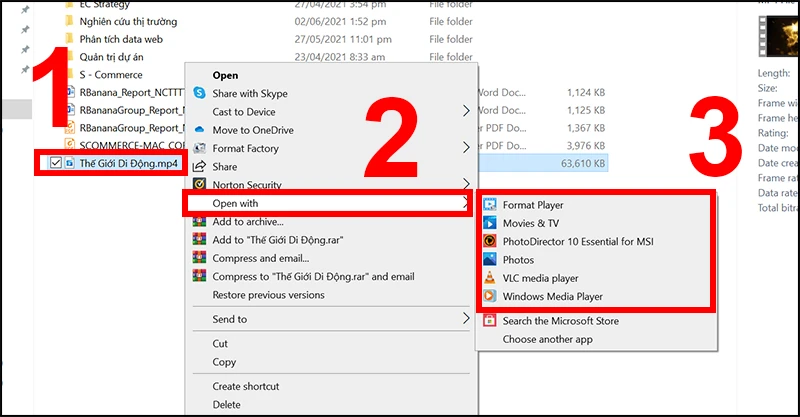Select the Quản trị dự án folder name
Viewport: 800px width, 417px height.
[x=111, y=57]
